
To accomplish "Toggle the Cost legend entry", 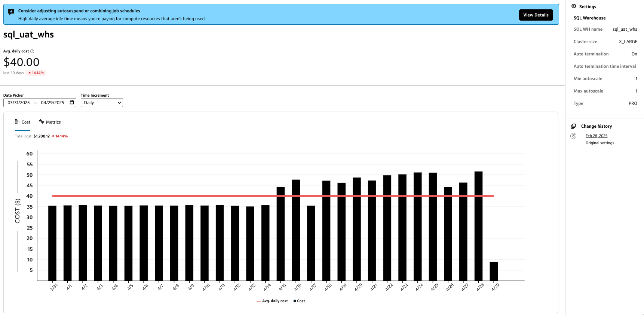I will 299,301.
